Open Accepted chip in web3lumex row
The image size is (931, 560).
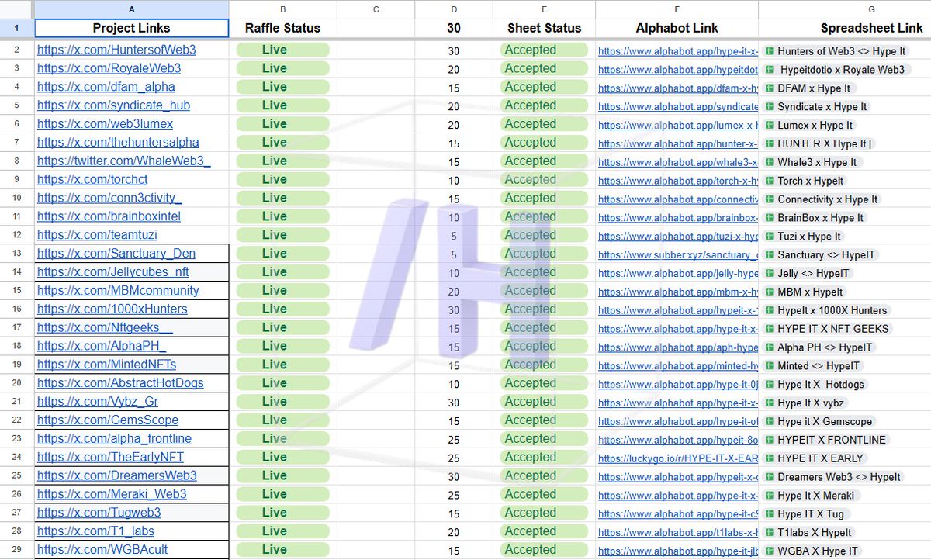544,124
